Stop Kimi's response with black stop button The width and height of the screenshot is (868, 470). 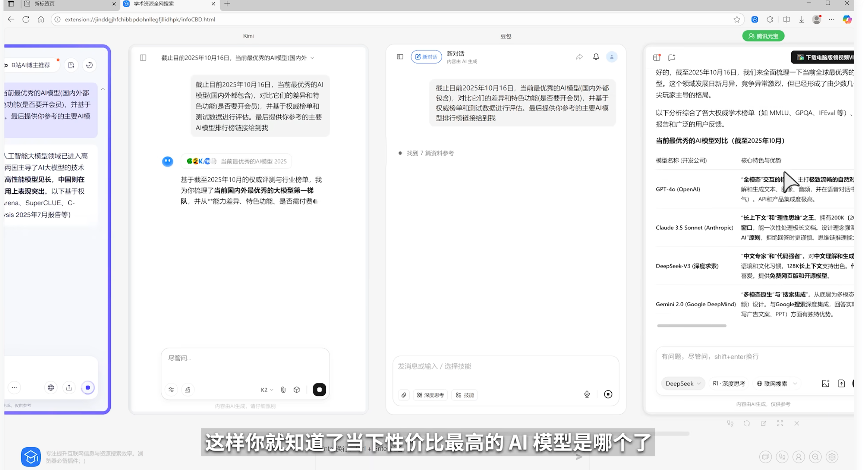(319, 390)
